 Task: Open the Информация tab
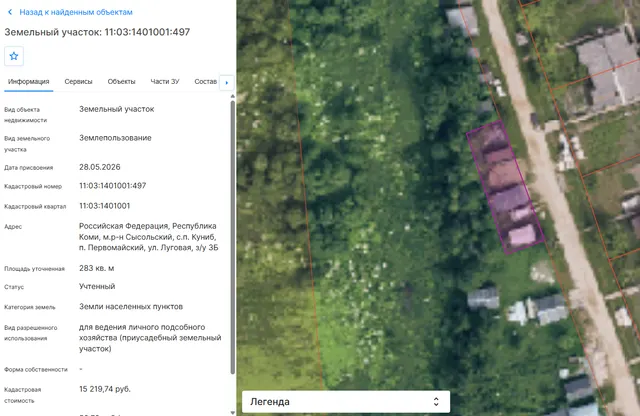tap(29, 82)
